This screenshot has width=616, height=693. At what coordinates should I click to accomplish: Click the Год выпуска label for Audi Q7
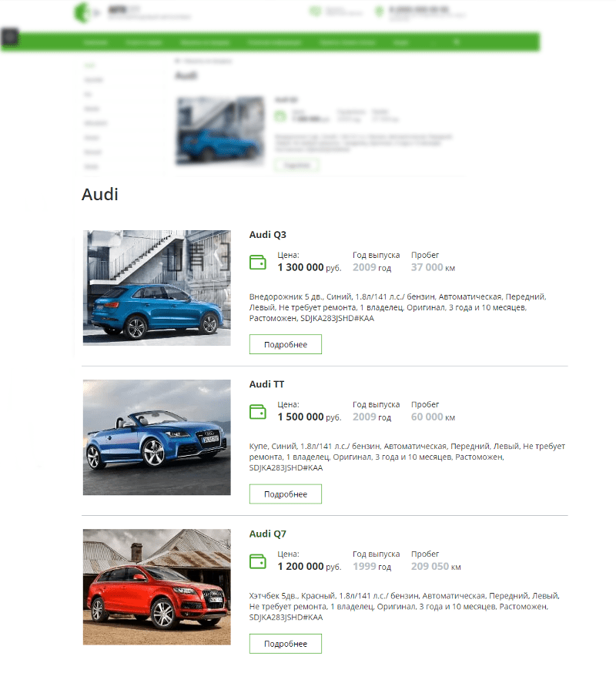(376, 554)
